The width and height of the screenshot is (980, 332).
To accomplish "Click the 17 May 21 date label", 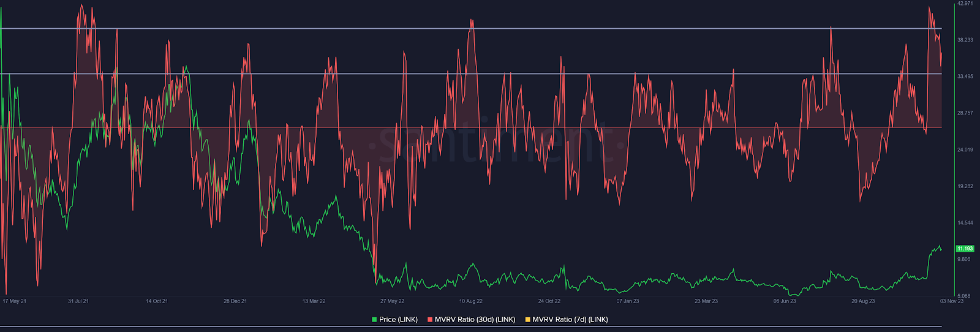I will tap(15, 301).
